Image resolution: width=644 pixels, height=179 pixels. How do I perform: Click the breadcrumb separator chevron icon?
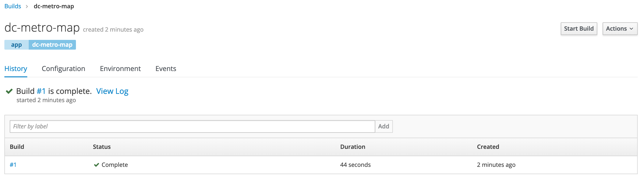[x=27, y=7]
